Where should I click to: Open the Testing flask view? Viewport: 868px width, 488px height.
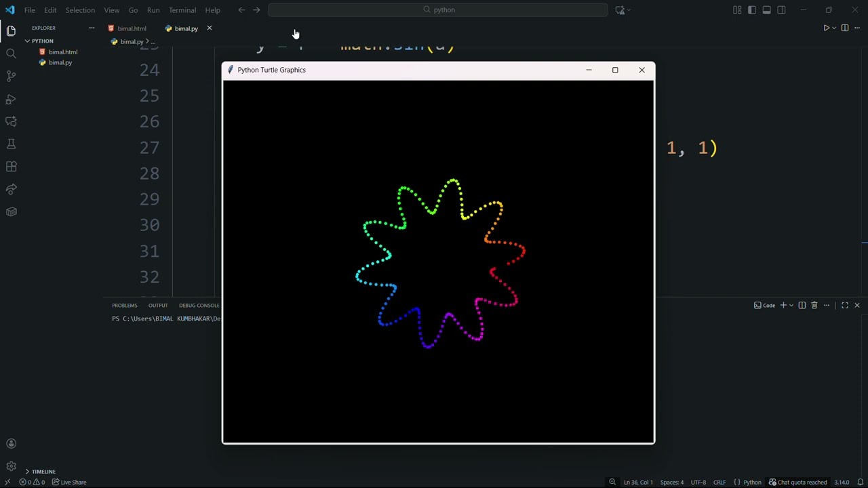tap(11, 144)
